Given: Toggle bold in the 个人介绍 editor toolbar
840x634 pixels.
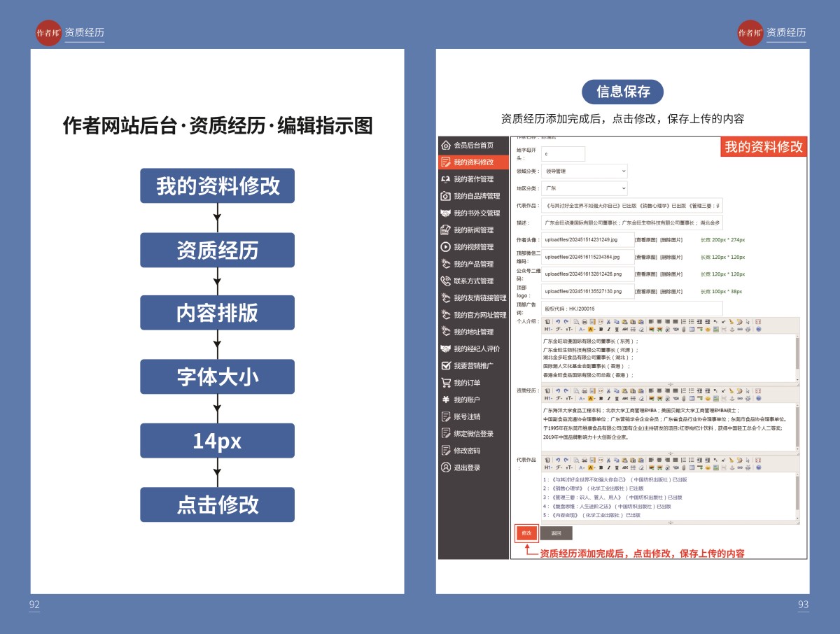Looking at the screenshot, I should pyautogui.click(x=601, y=329).
